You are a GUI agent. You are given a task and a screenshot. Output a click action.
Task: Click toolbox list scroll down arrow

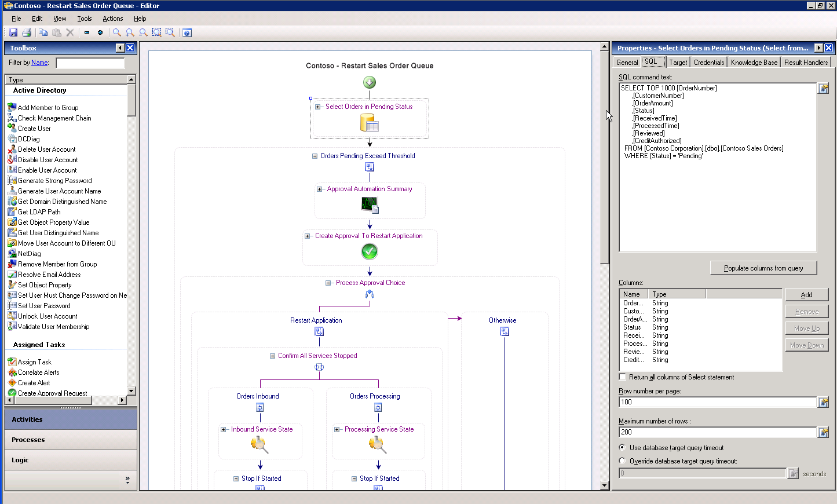point(131,391)
